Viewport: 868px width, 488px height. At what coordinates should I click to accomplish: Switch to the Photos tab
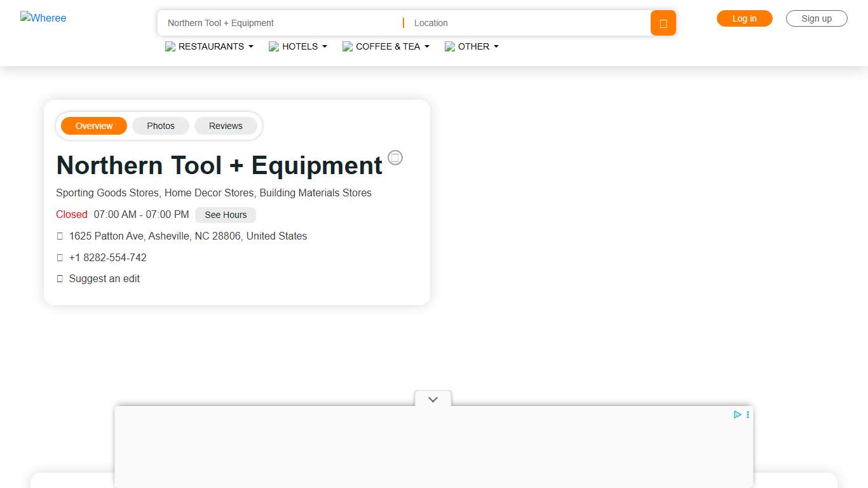coord(160,126)
